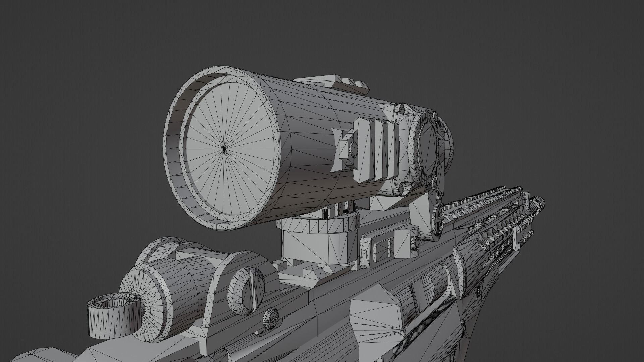Select the scope's rear eyepiece lens
The image size is (644, 362).
[x=428, y=148]
